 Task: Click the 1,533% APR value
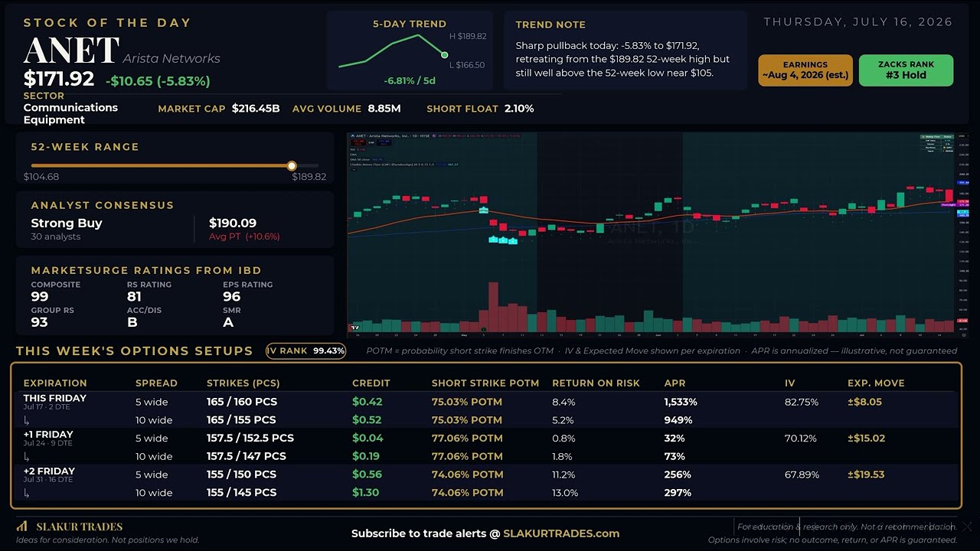681,402
